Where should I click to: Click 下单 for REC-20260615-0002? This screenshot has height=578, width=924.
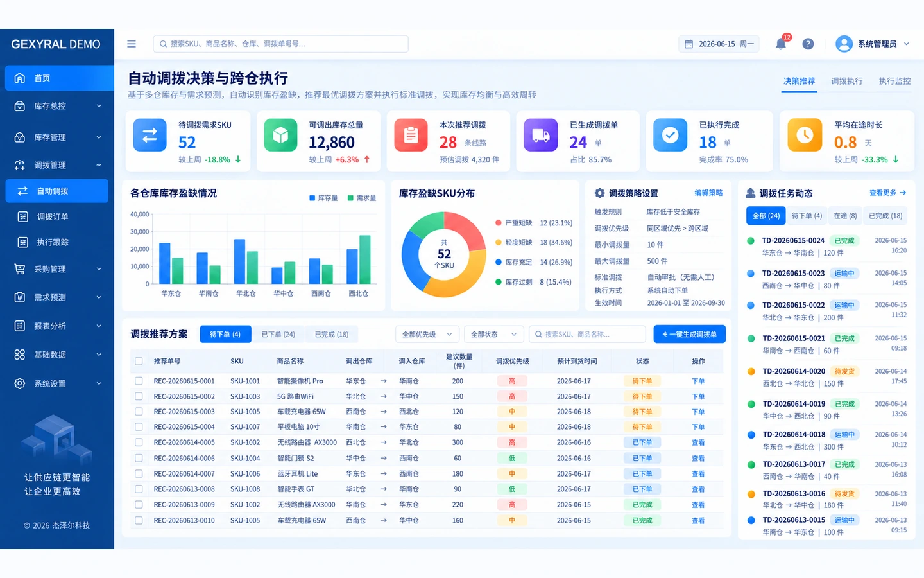tap(698, 396)
